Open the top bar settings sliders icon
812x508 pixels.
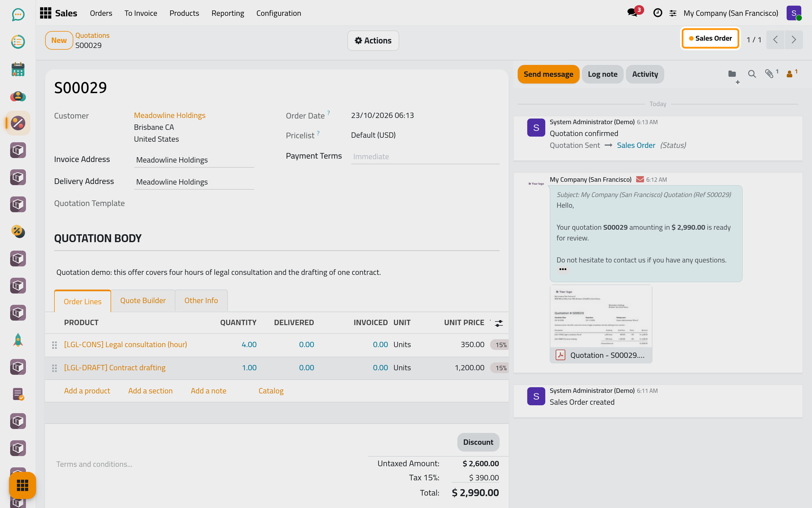[673, 13]
